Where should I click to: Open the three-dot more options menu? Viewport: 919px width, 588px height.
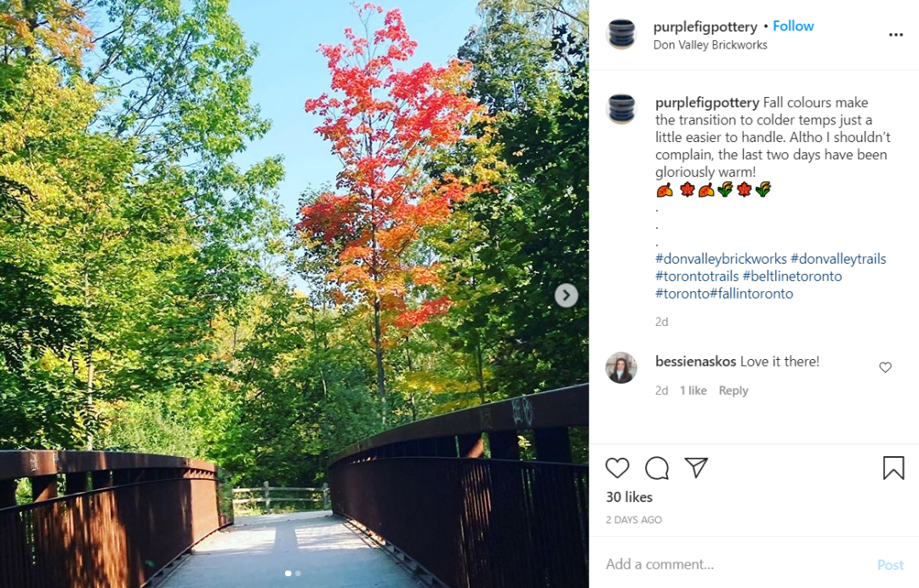coord(895,35)
